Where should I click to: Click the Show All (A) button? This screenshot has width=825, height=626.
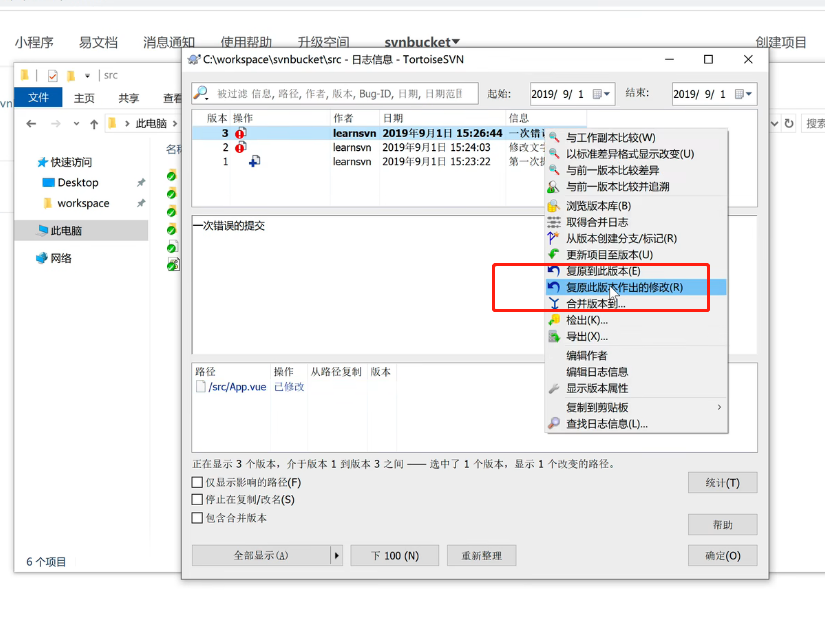(261, 556)
